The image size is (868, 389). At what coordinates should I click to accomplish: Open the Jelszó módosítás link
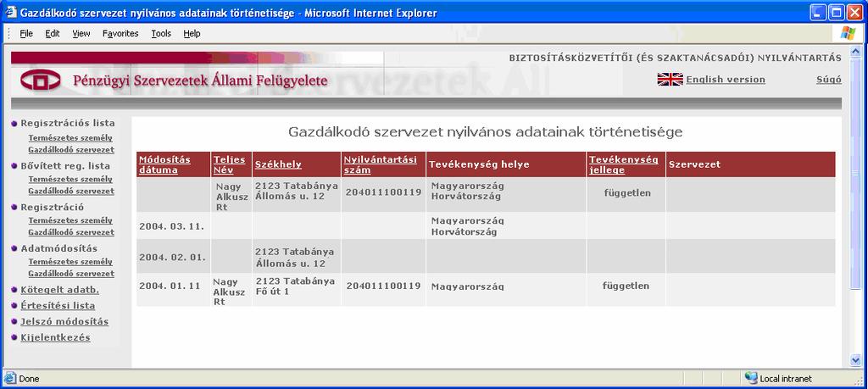pyautogui.click(x=64, y=321)
